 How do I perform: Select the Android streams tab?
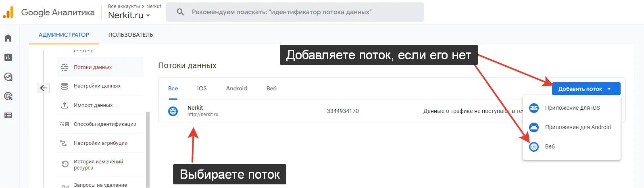pos(236,88)
